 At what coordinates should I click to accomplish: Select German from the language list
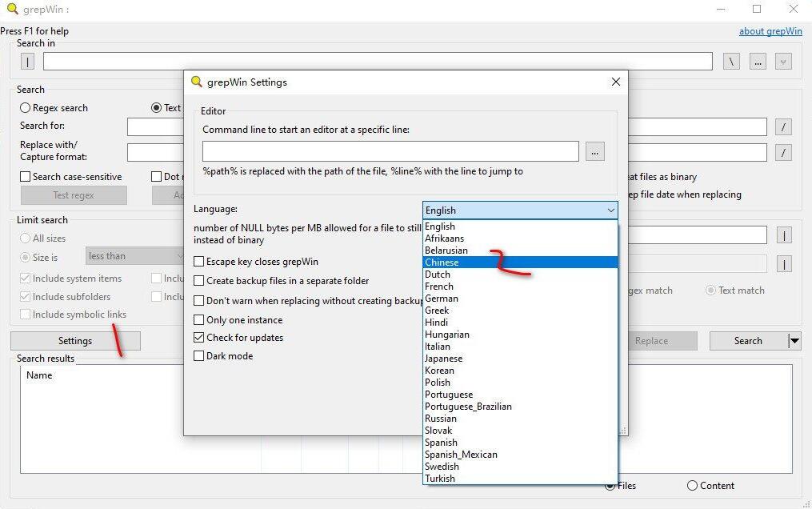(x=442, y=299)
